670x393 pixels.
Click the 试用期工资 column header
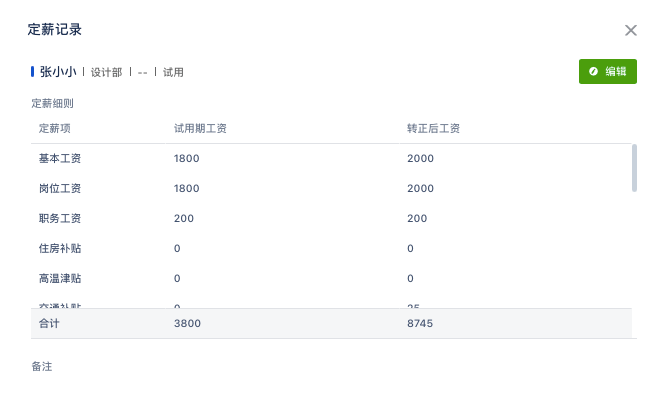coord(200,129)
